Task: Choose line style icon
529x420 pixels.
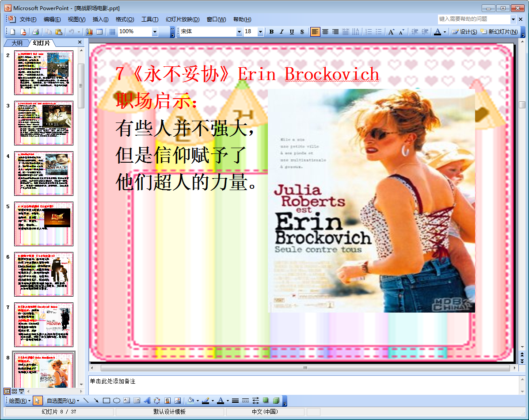Action: [236, 401]
